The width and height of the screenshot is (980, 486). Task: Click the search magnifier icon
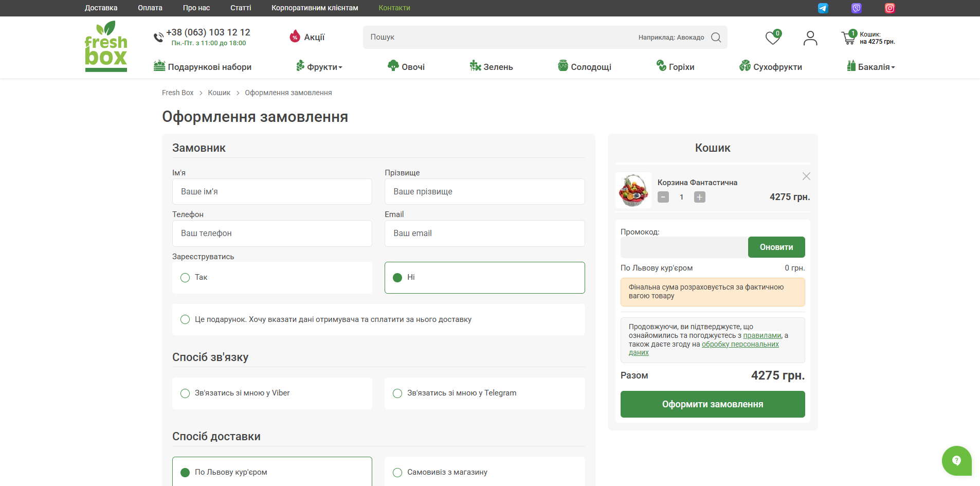click(716, 37)
